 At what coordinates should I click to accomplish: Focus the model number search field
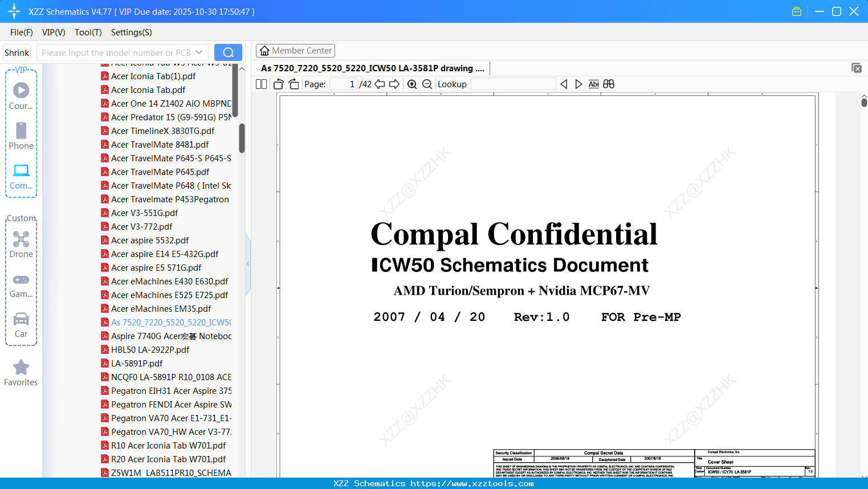click(116, 52)
